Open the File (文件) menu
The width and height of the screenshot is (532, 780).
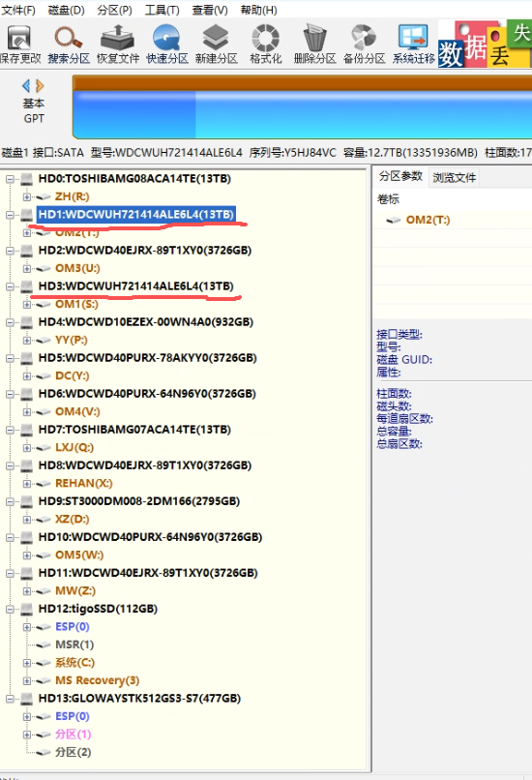click(18, 10)
